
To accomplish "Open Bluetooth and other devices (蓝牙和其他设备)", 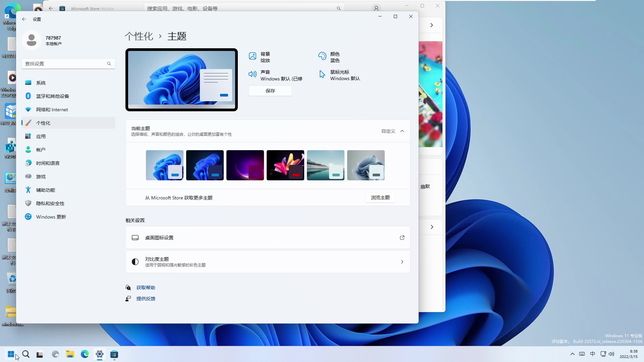I will (68, 96).
